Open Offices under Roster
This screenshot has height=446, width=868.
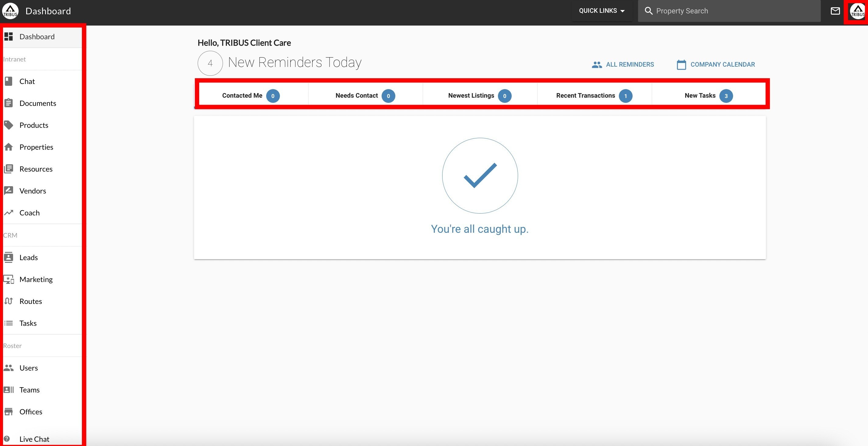42,412
